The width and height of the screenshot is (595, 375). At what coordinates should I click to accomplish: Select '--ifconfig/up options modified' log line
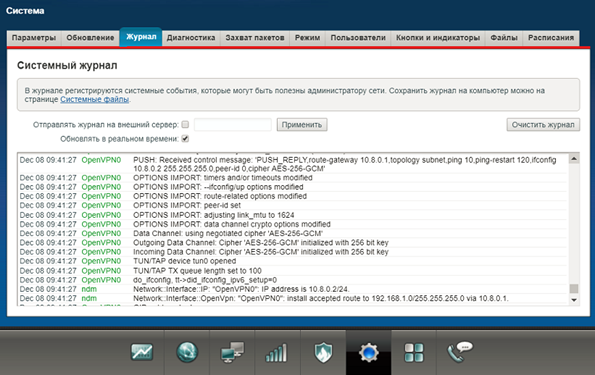292,187
